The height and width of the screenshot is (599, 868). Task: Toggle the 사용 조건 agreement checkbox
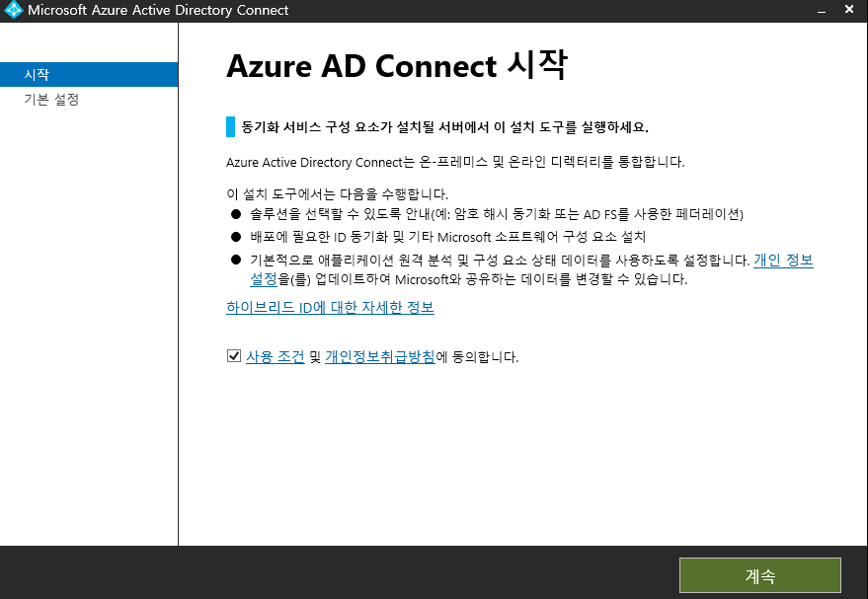coord(234,355)
